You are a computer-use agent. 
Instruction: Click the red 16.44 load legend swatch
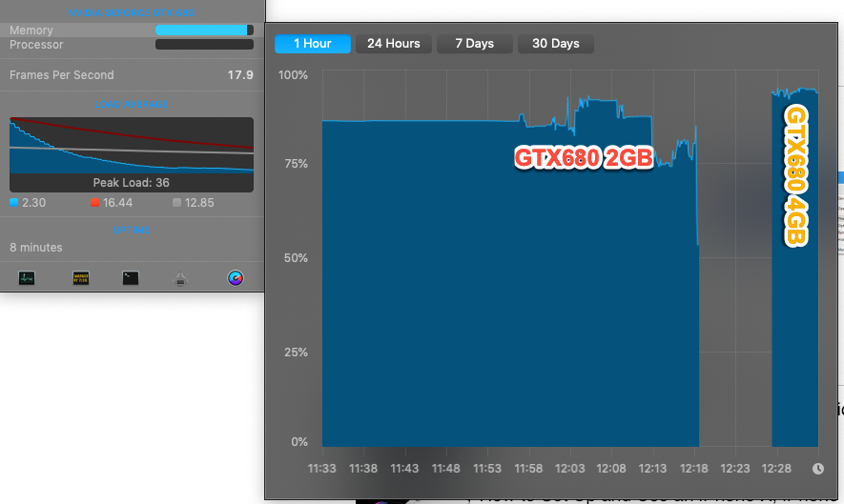pos(94,203)
